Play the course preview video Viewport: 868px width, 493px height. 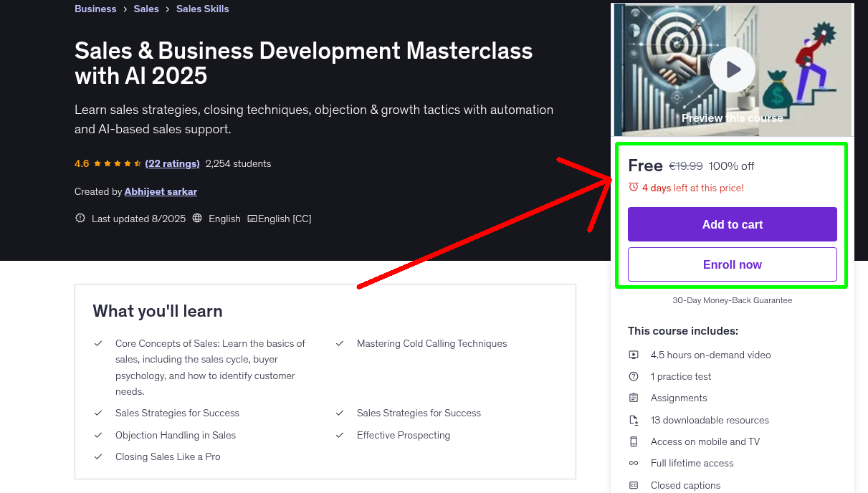732,70
